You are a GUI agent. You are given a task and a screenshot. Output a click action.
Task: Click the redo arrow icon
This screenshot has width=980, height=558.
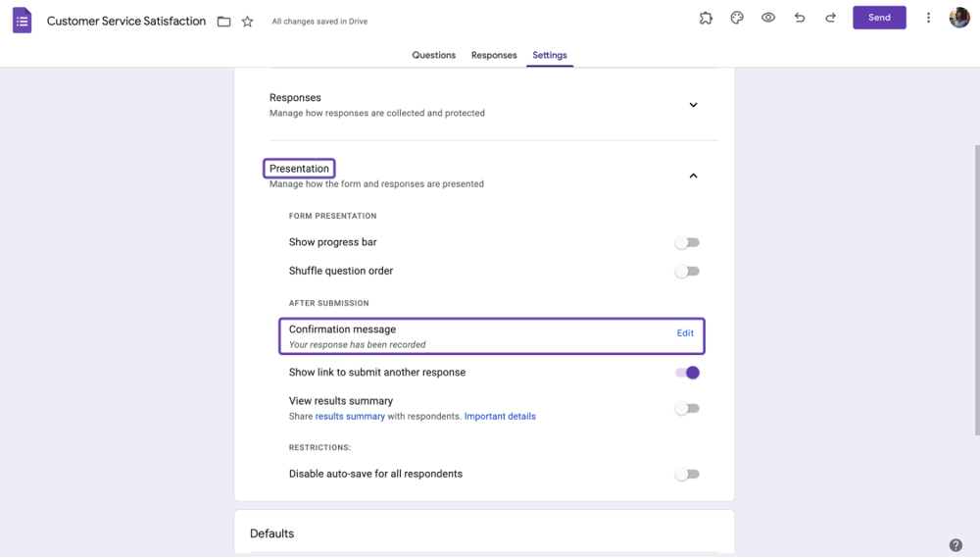click(830, 18)
